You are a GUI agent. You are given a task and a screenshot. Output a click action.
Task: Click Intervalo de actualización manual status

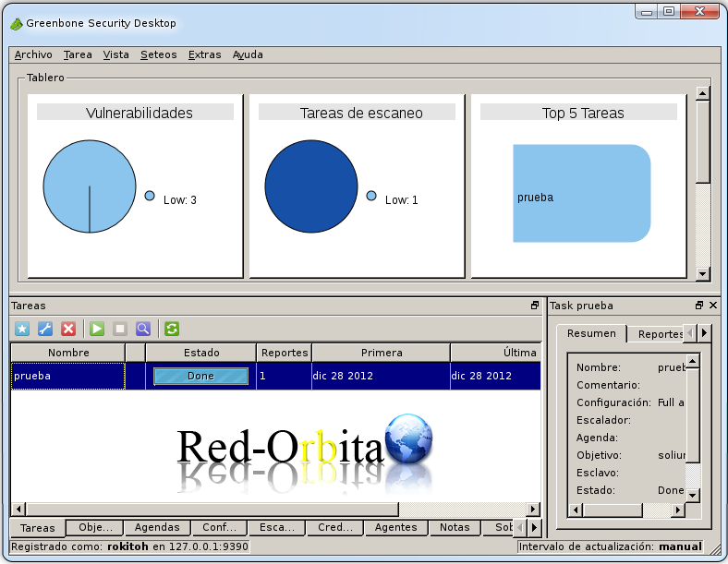tap(610, 546)
